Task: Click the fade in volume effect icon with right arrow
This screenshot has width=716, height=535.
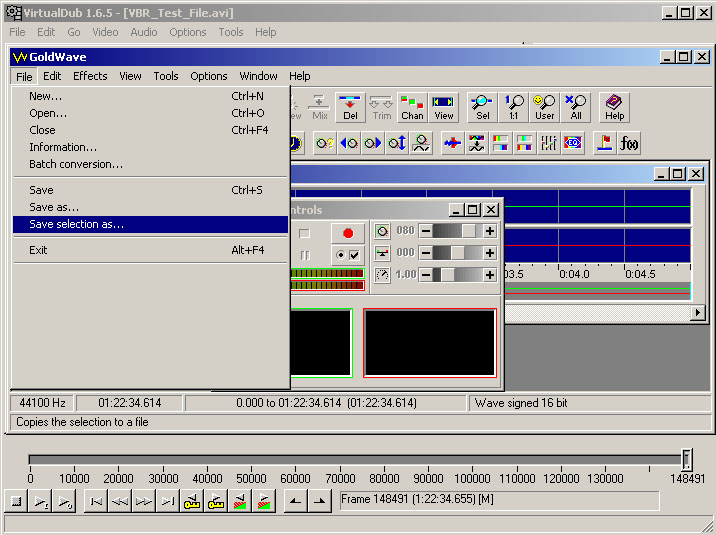Action: pos(373,143)
